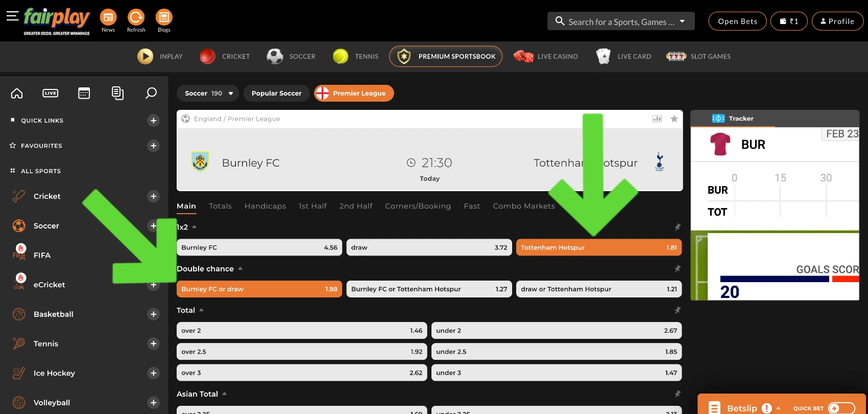Collapse the Double chance market

[240, 269]
